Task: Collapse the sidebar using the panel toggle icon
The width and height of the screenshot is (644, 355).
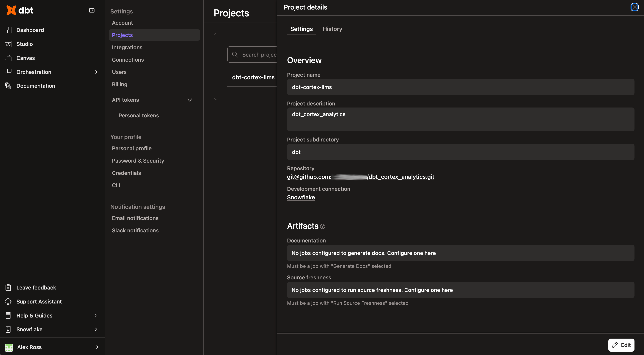Action: [92, 10]
